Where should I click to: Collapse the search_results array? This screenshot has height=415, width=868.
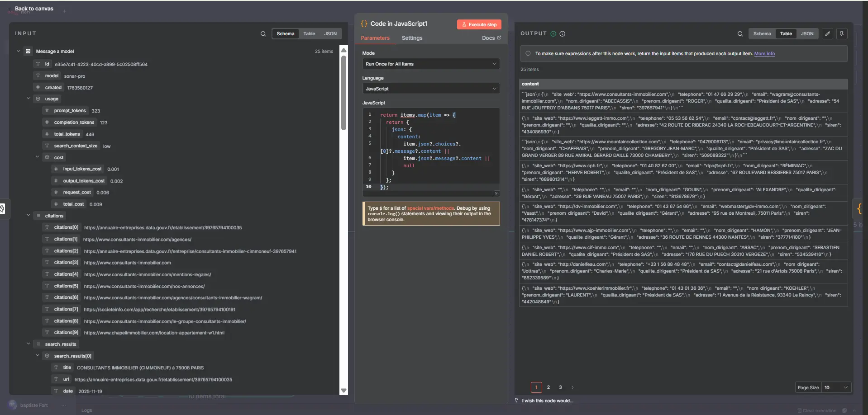tap(28, 344)
